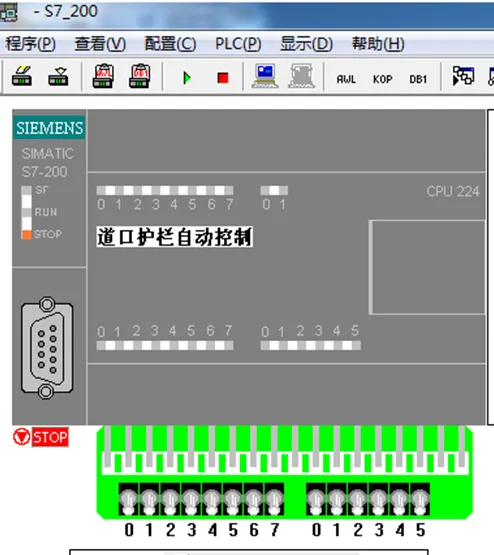Open the 查看(V) menu

coord(100,44)
